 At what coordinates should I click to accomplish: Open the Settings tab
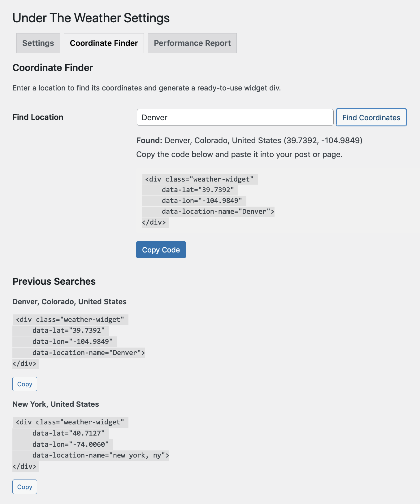(x=38, y=43)
